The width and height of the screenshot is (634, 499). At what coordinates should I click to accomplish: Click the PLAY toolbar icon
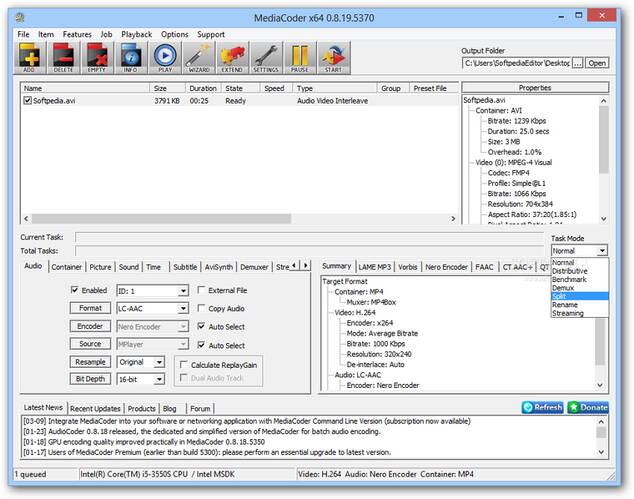coord(165,57)
